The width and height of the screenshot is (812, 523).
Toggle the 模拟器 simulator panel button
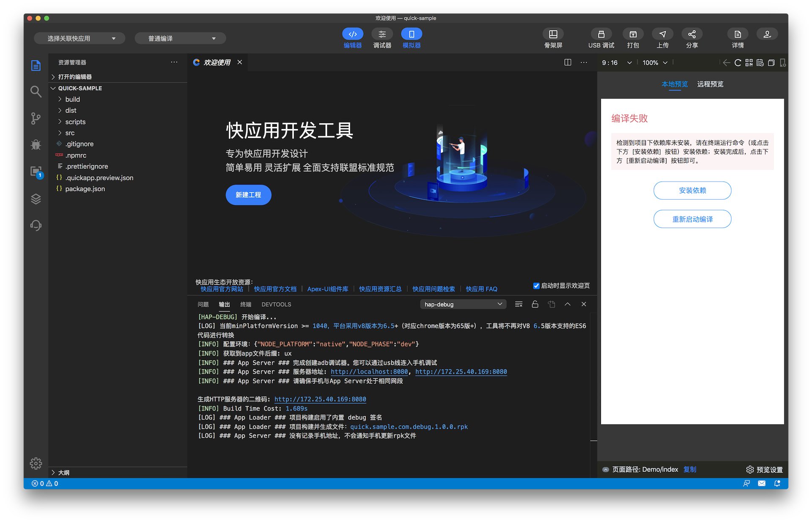411,34
